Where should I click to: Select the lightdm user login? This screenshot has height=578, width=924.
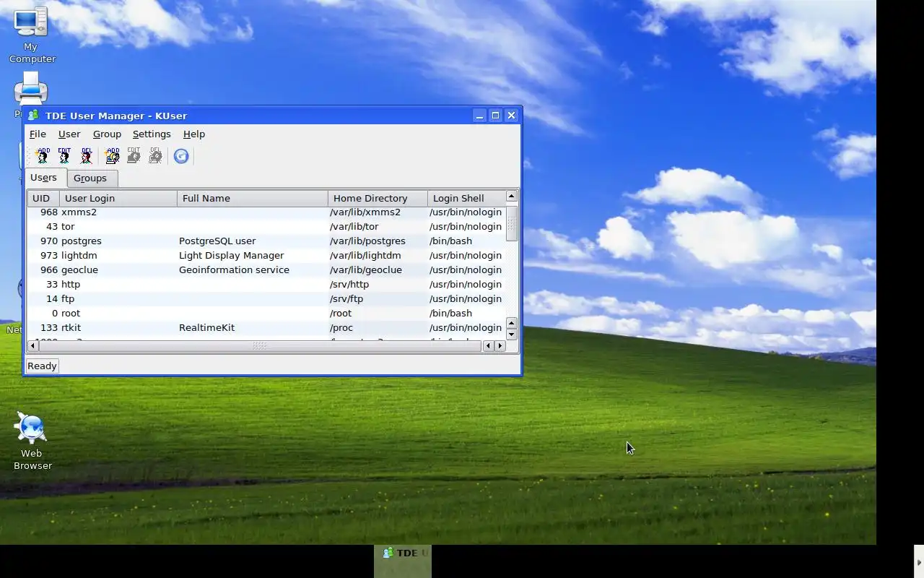click(79, 256)
